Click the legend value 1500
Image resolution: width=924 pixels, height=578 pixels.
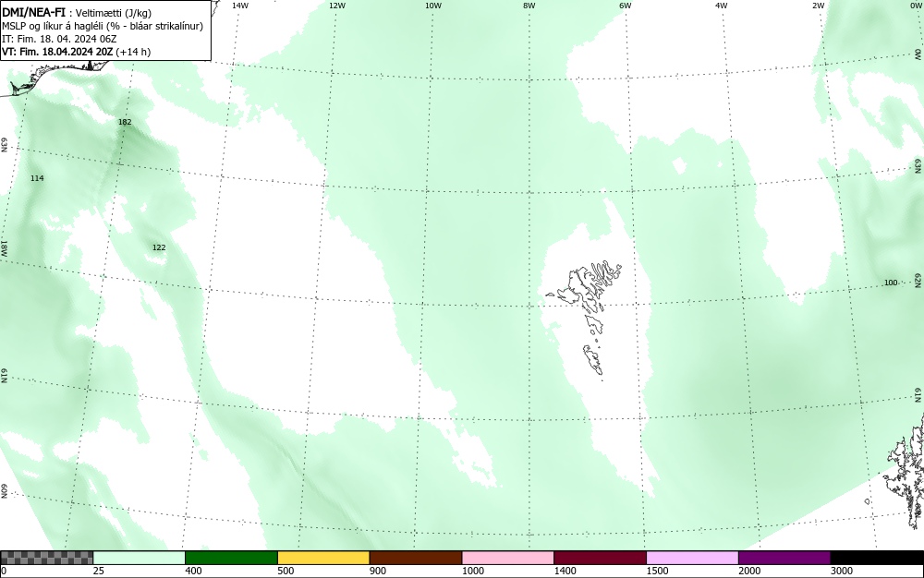[x=657, y=571]
